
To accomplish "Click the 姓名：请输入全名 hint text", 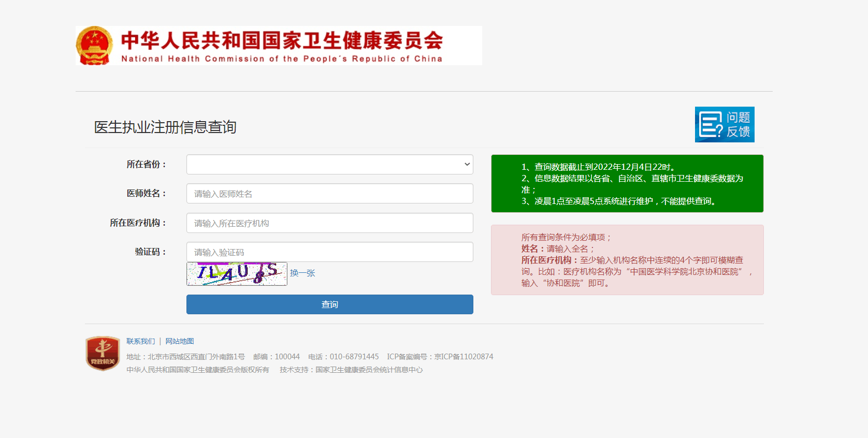I will click(558, 249).
